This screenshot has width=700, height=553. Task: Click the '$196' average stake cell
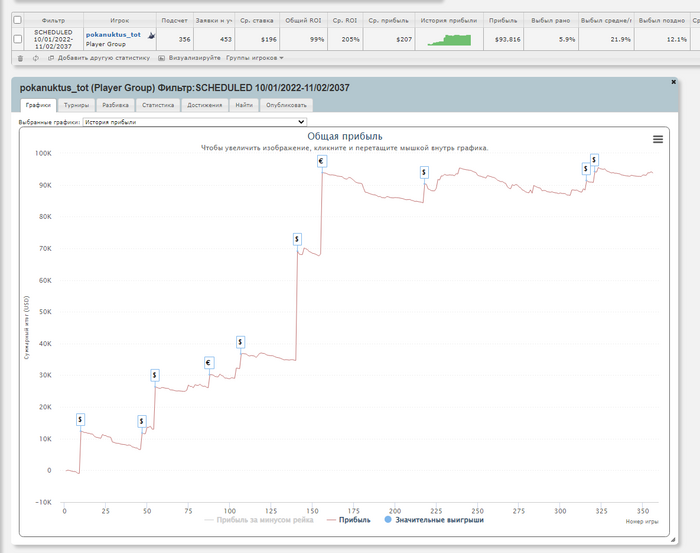click(257, 39)
